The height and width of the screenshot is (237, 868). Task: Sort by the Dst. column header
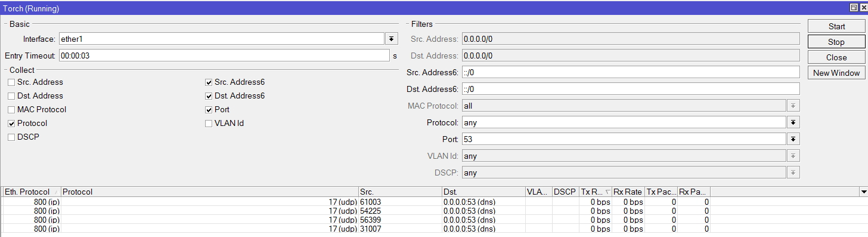[483, 192]
